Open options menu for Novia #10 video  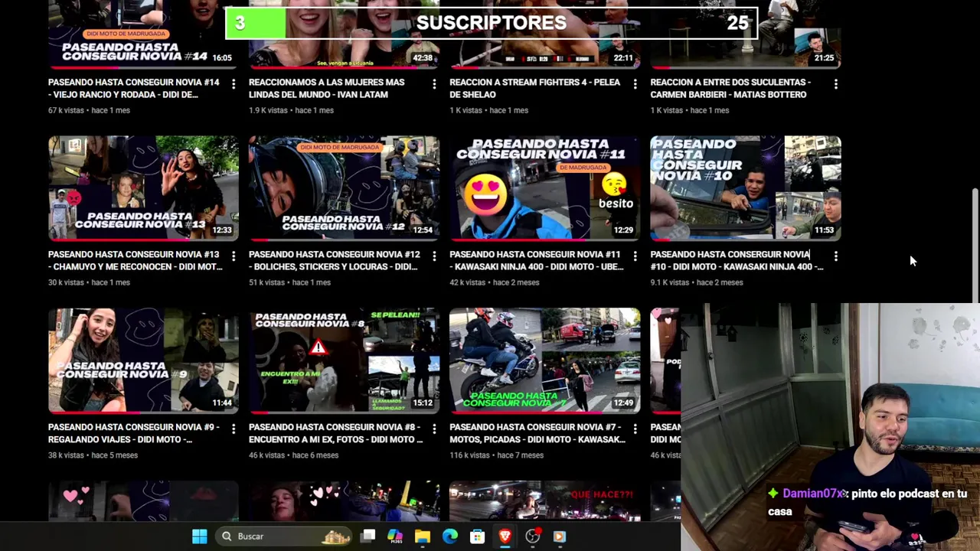point(835,256)
